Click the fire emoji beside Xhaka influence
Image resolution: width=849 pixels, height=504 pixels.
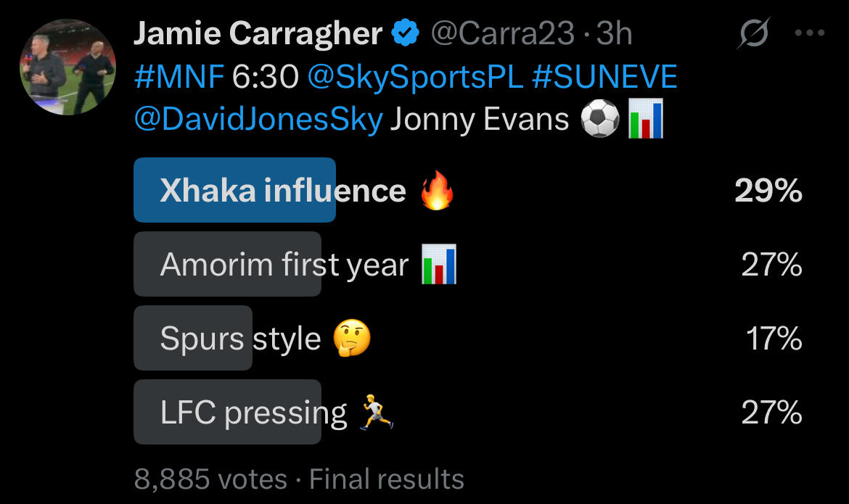[x=438, y=192]
